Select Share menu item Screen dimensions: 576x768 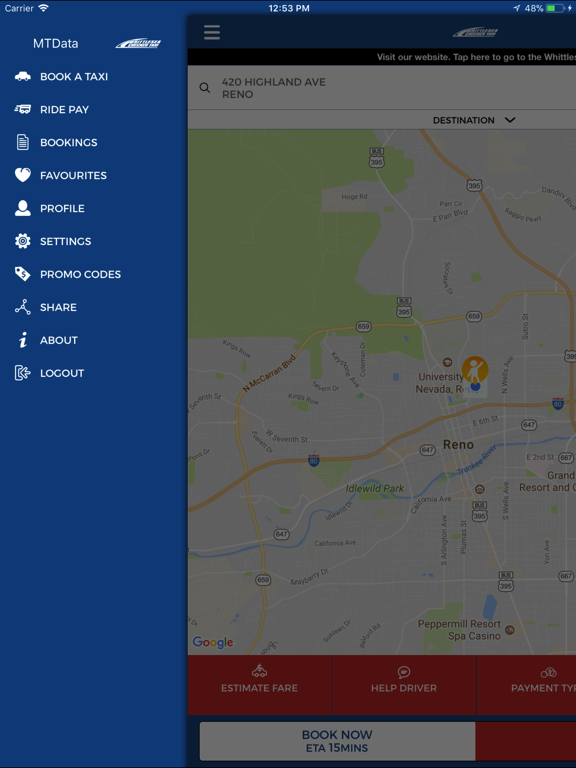(x=93, y=307)
